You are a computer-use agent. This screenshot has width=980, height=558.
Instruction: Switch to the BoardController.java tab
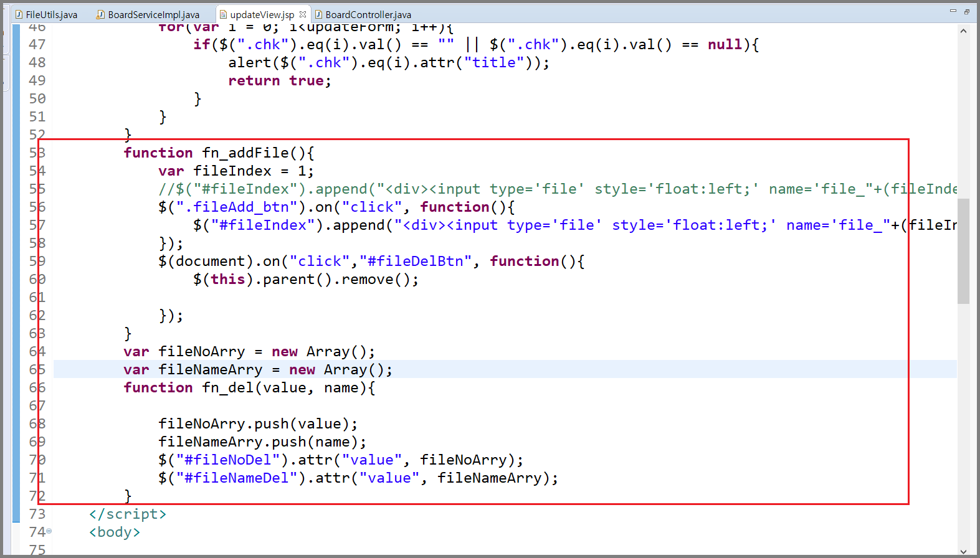pos(368,15)
